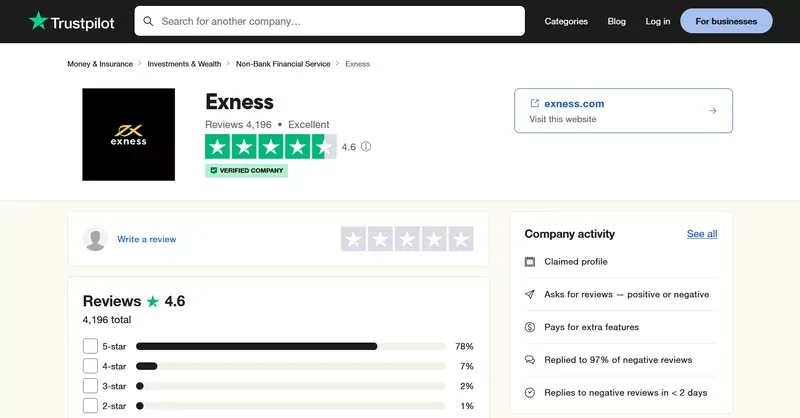Viewport: 800px width, 418px height.
Task: Click the Replied to negative reviews chat icon
Action: [530, 360]
